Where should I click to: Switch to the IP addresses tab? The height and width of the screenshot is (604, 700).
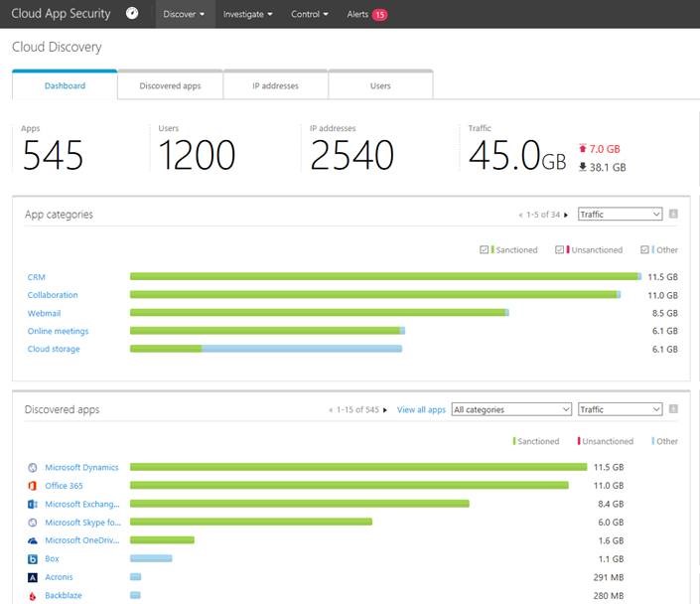click(x=275, y=85)
